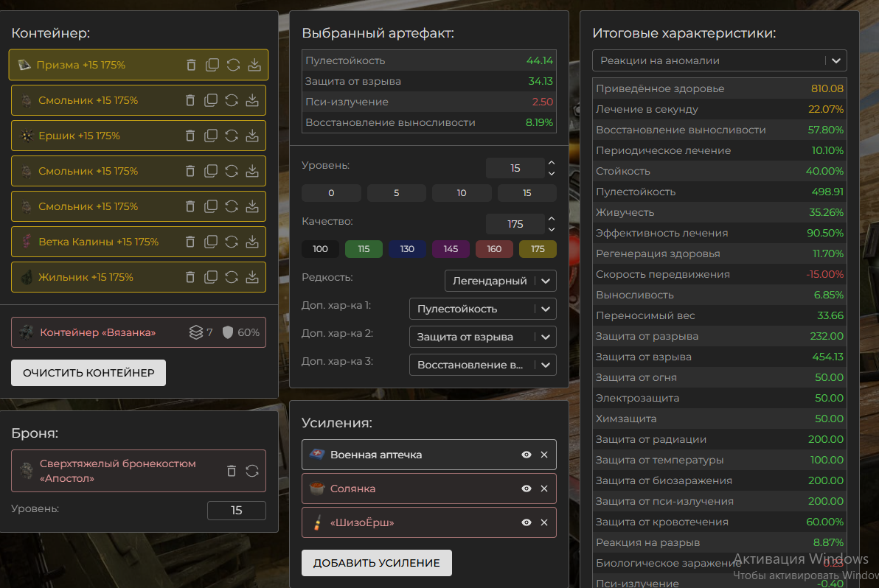Open the Редкость dropdown showing Легендарный

[500, 281]
